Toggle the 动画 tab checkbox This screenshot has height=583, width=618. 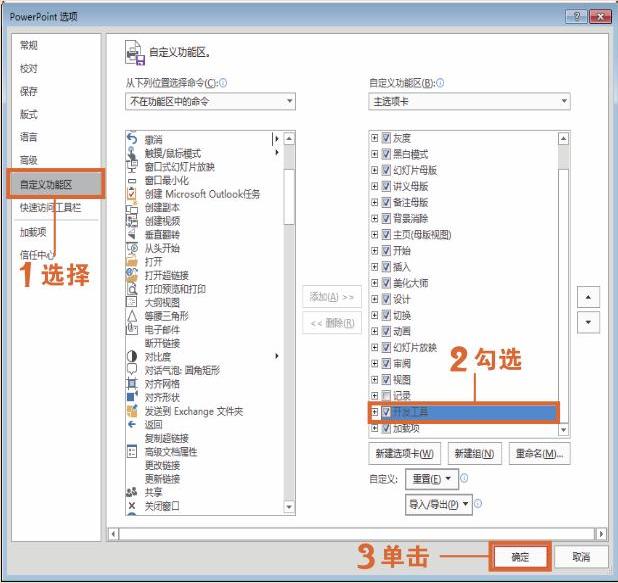[386, 331]
